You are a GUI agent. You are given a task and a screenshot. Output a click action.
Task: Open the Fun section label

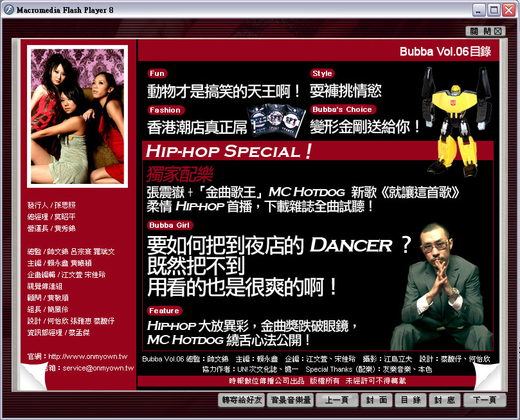[x=157, y=73]
